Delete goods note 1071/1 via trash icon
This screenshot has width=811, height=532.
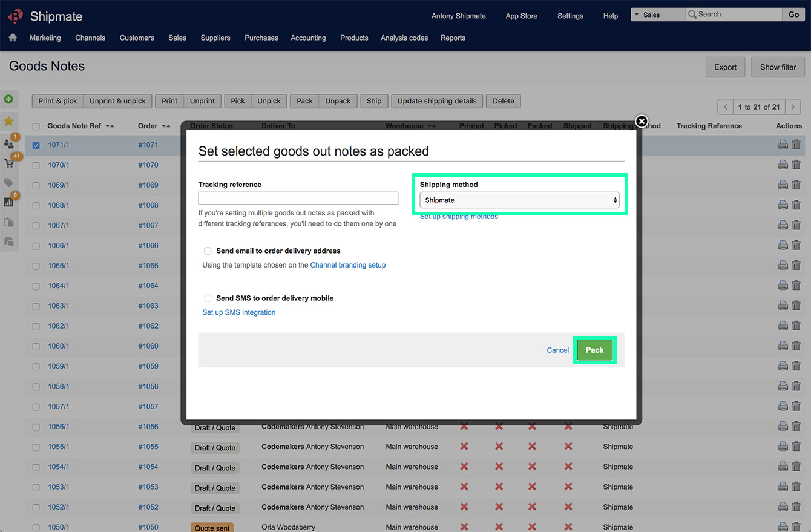pyautogui.click(x=796, y=145)
